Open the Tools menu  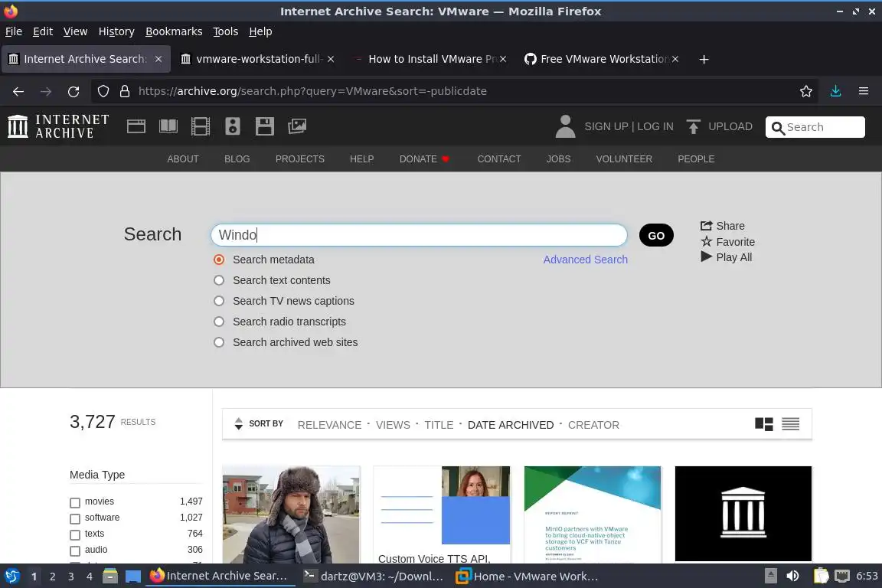226,31
